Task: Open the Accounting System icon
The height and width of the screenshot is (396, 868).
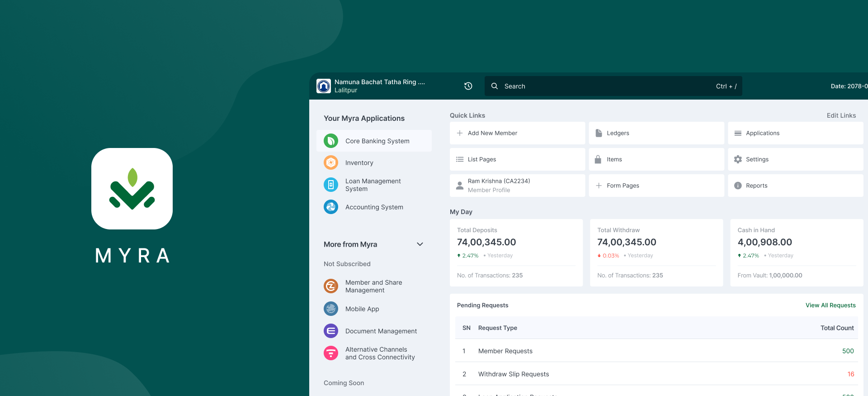Action: (331, 207)
